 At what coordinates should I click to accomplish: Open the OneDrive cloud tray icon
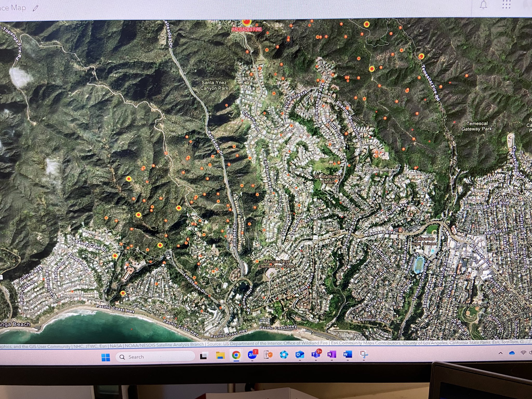click(x=512, y=353)
